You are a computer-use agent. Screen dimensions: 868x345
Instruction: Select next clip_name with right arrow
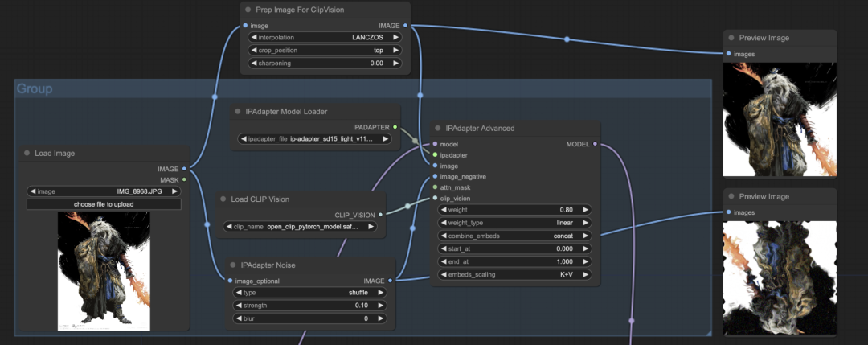371,227
